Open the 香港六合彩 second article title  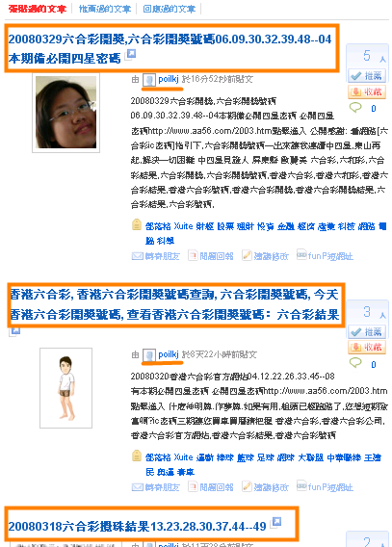(174, 304)
